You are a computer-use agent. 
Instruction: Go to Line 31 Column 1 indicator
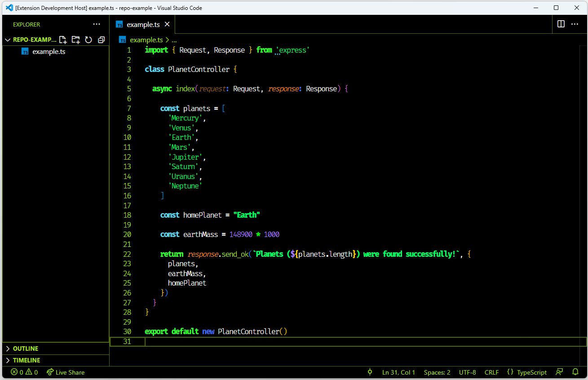point(398,372)
